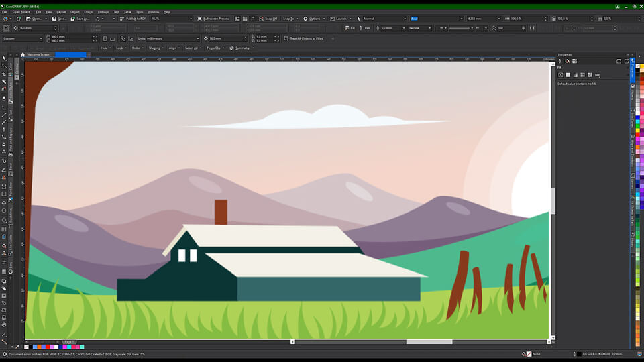Screen dimensions: 644x362
Task: Open the Objects docker tab
Action: pos(633,93)
